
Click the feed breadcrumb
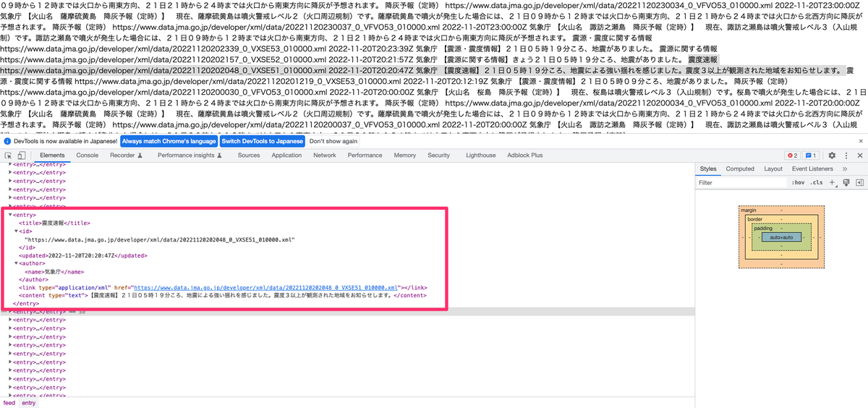pyautogui.click(x=9, y=403)
